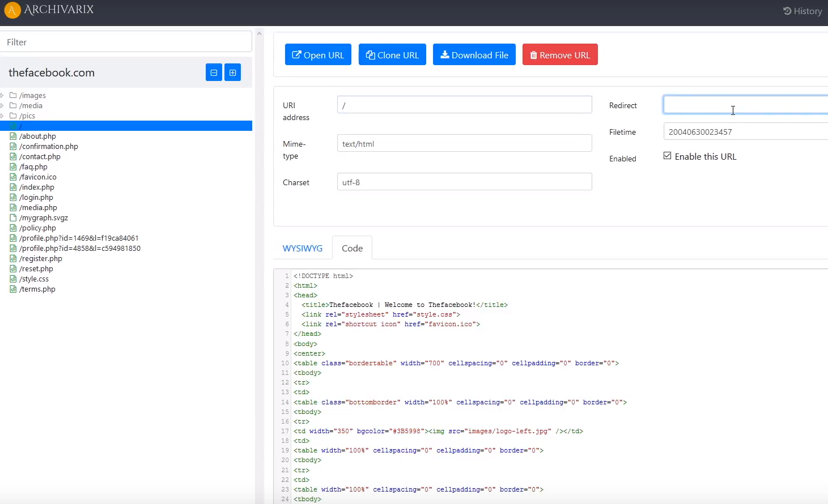Select /media.php file

point(38,208)
